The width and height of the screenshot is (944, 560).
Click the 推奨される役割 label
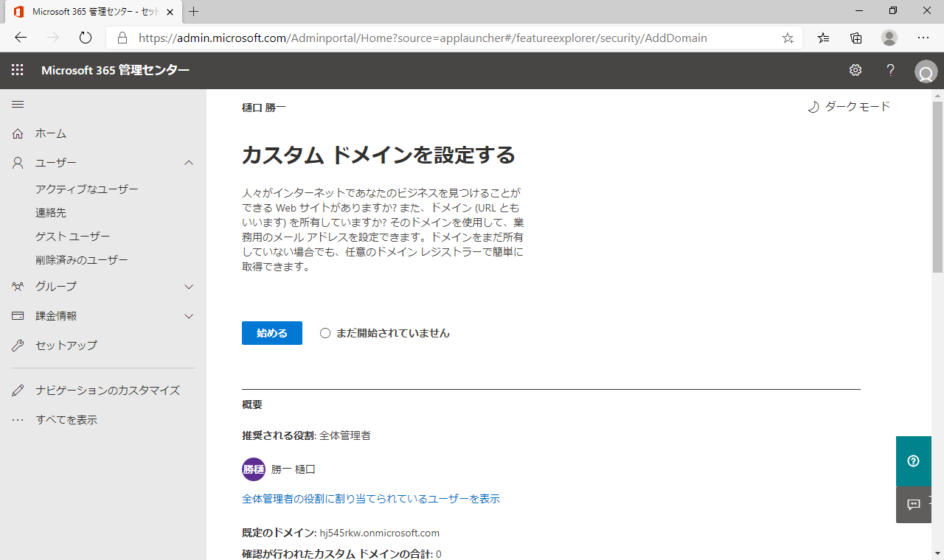[278, 435]
